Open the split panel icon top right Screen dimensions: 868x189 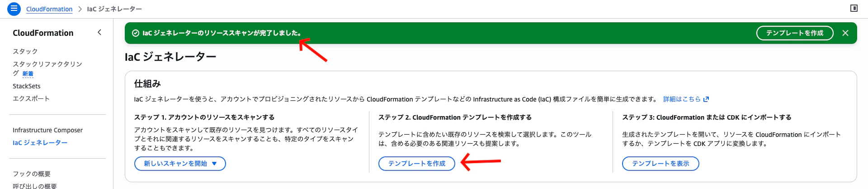click(854, 8)
